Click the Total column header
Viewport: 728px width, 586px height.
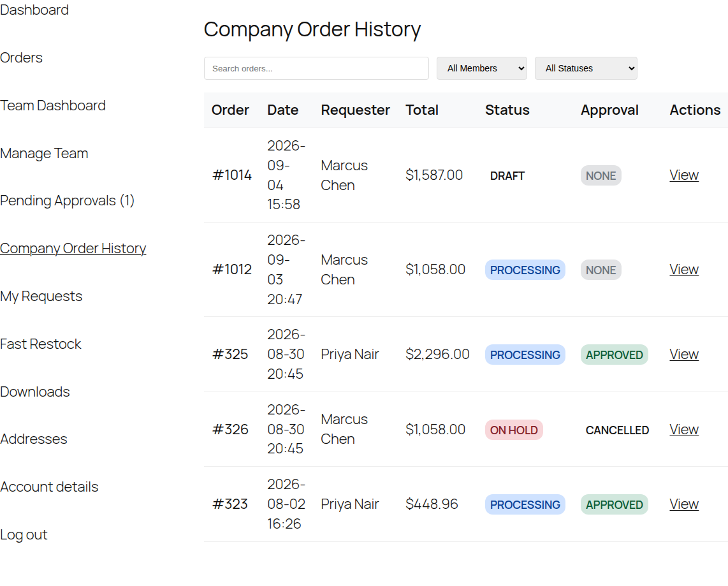[x=421, y=110]
